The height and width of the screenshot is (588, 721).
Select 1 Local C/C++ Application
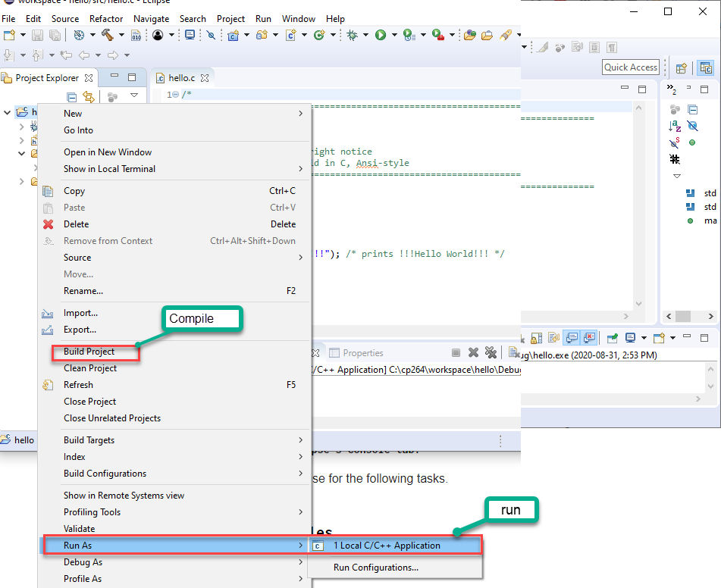[395, 546]
